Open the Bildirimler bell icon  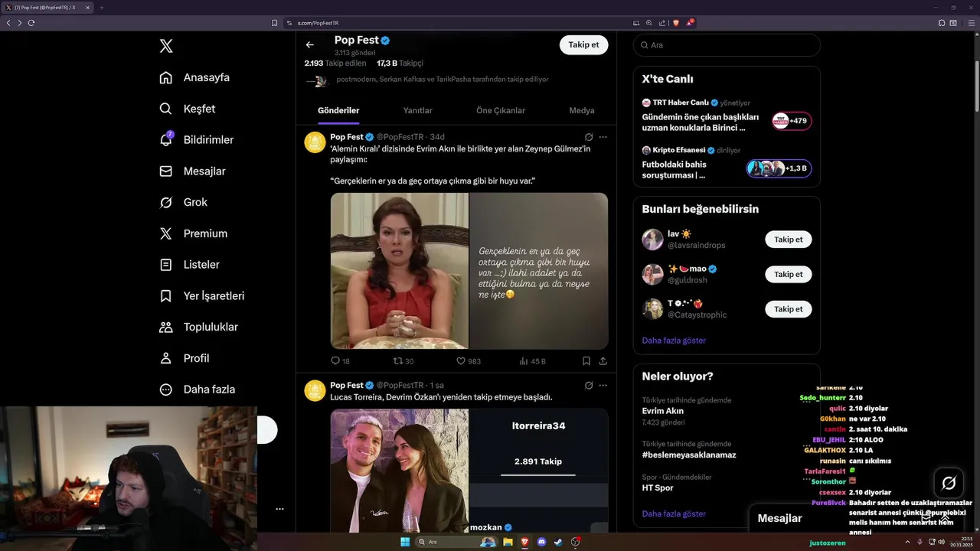(166, 140)
